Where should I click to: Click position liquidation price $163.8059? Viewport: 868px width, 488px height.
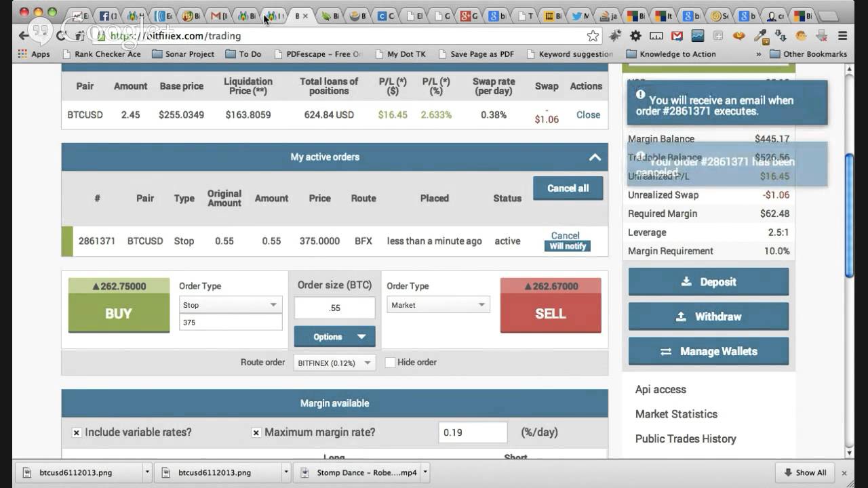tap(248, 115)
